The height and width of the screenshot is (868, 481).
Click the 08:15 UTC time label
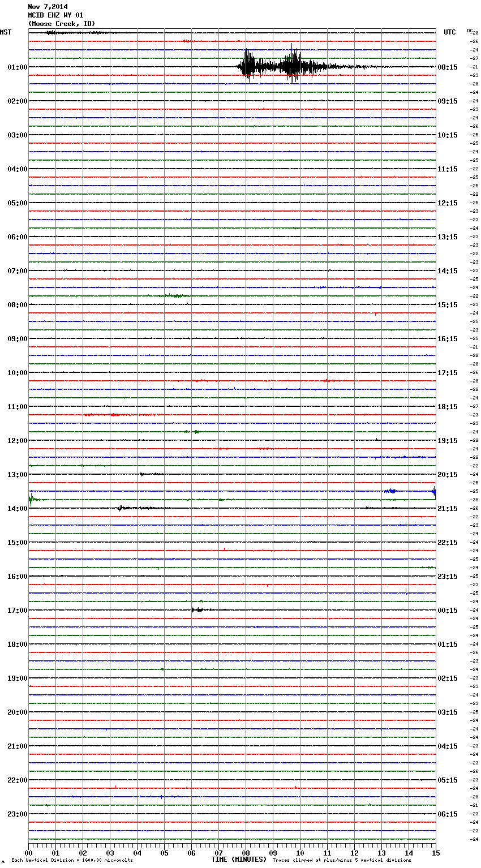tap(448, 67)
